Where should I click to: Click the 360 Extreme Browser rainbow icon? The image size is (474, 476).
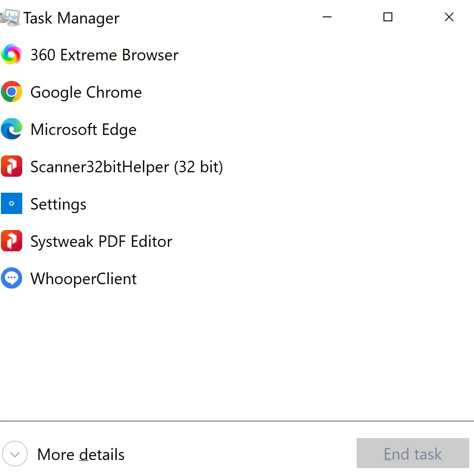tap(12, 54)
